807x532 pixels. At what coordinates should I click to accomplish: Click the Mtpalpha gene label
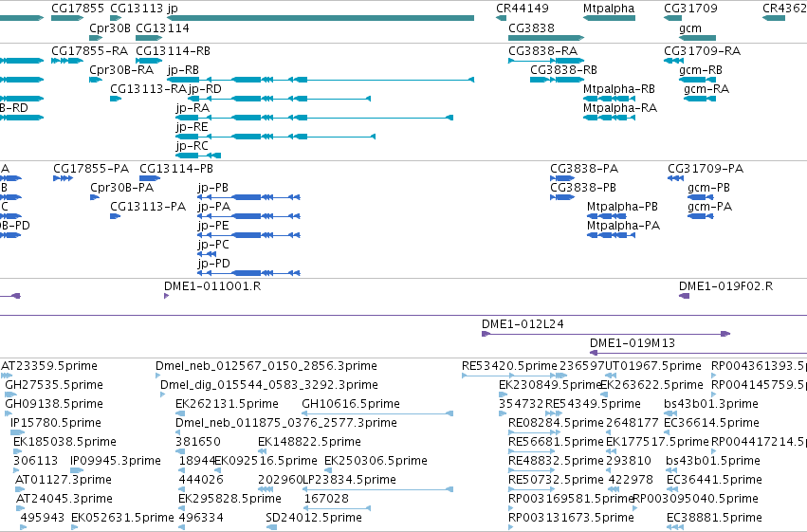609,9
